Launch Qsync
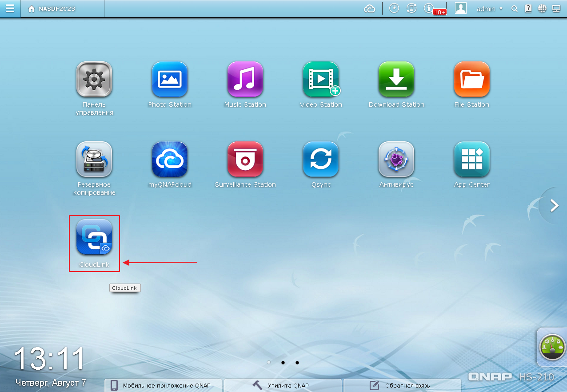 coord(321,159)
